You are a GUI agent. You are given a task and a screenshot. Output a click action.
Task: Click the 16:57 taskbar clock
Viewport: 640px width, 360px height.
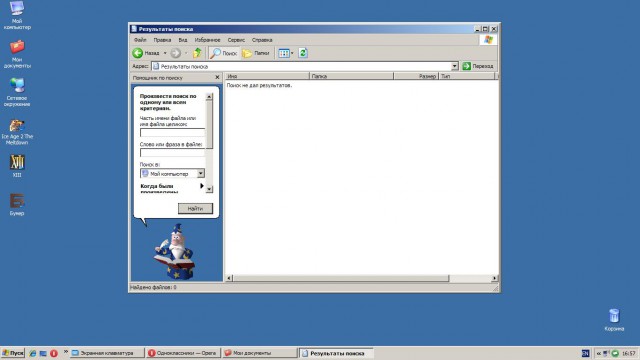tap(629, 353)
